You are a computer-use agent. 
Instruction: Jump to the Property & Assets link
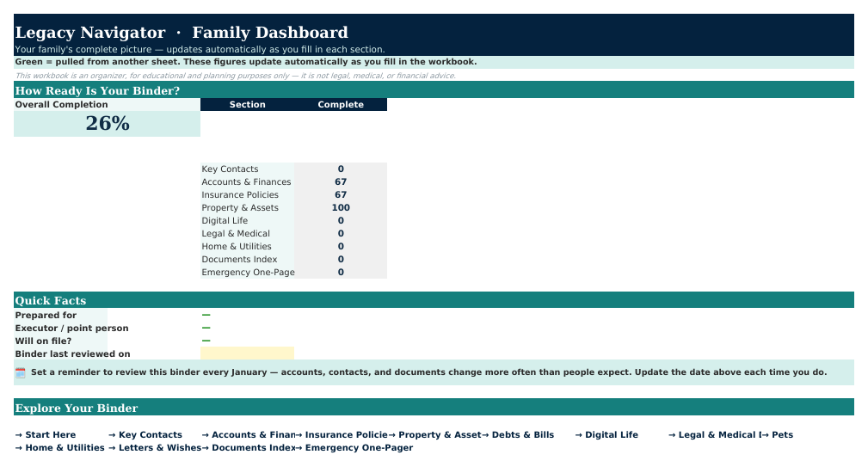click(x=435, y=435)
